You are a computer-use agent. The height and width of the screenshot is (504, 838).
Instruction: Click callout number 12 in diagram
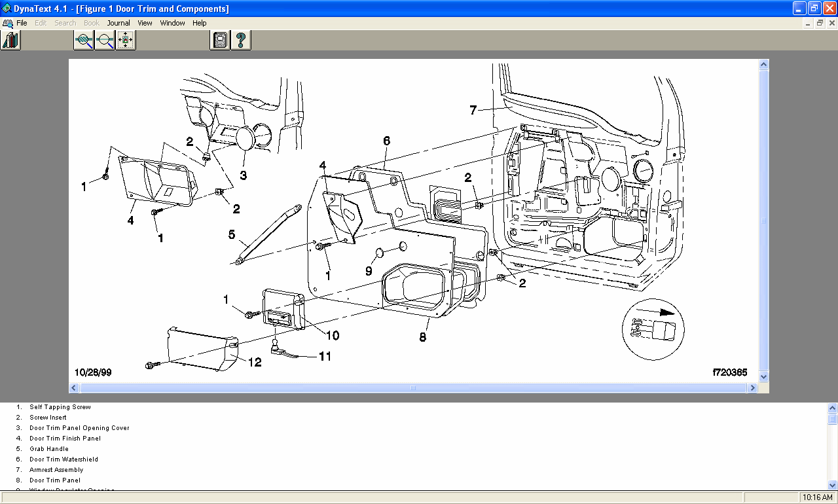[x=255, y=362]
